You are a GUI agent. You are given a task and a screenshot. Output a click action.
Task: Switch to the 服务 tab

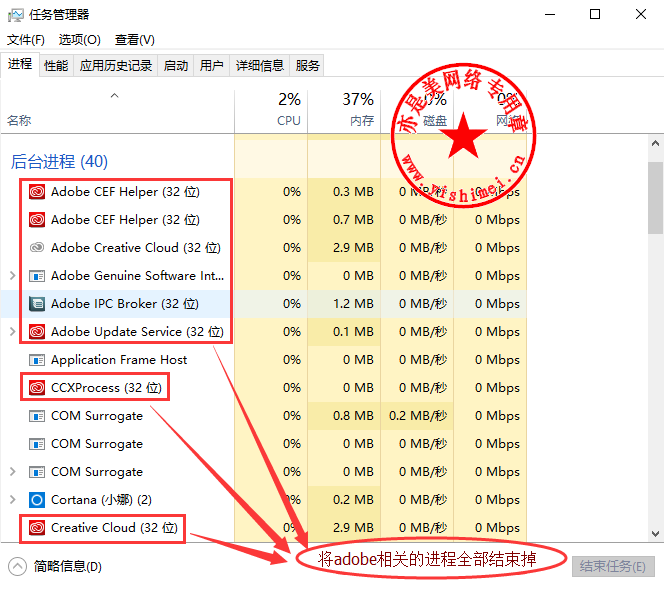pyautogui.click(x=307, y=66)
